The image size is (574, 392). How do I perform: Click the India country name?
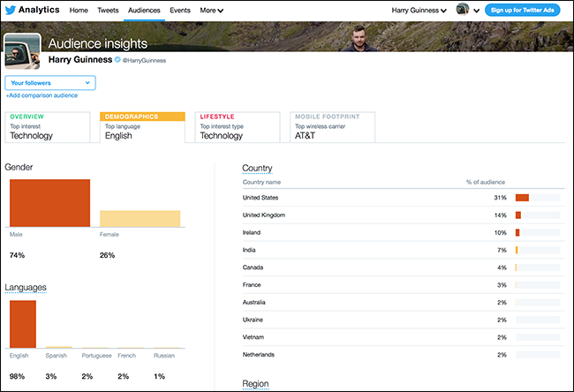tap(249, 250)
